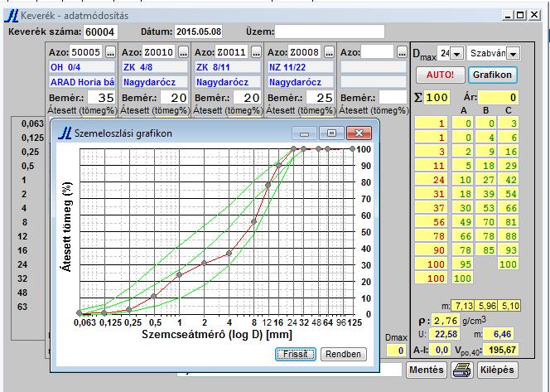Image resolution: width=550 pixels, height=392 pixels.
Task: Click the Azo field containing 50005
Action: pos(86,52)
